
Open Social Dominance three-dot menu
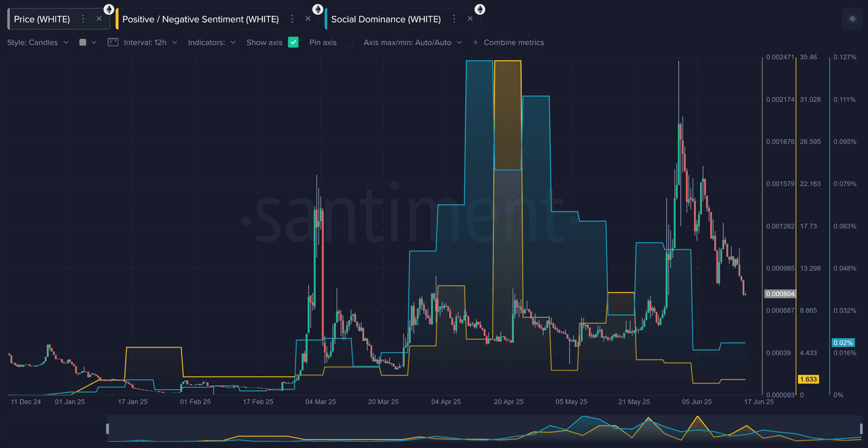pyautogui.click(x=454, y=19)
